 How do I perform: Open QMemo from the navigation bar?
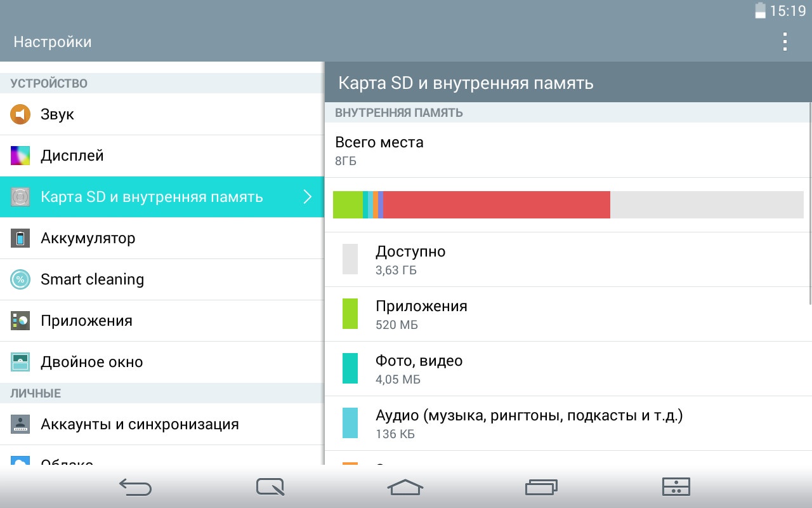click(x=270, y=487)
